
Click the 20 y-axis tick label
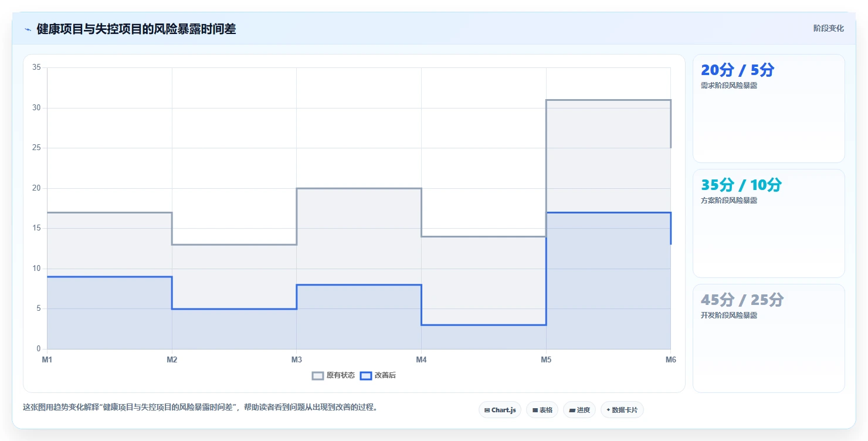[36, 188]
